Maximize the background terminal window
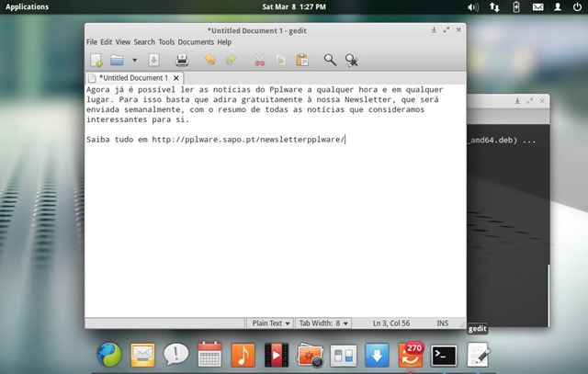 click(529, 101)
